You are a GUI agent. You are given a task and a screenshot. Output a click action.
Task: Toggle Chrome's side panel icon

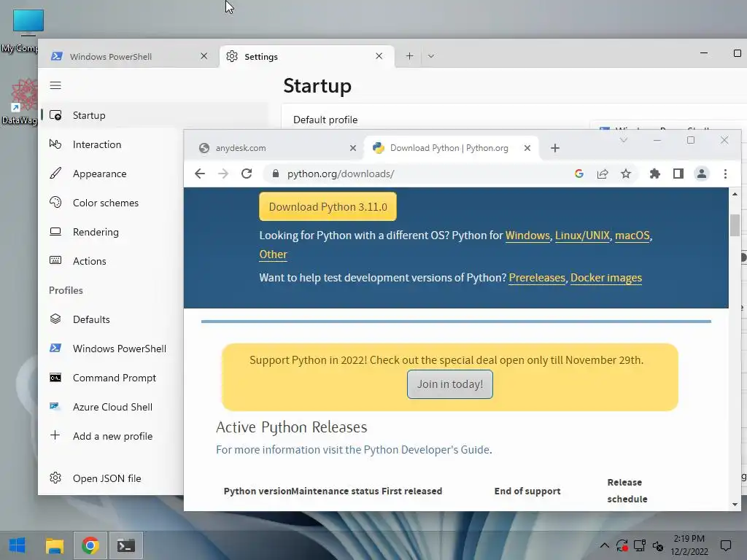[678, 174]
